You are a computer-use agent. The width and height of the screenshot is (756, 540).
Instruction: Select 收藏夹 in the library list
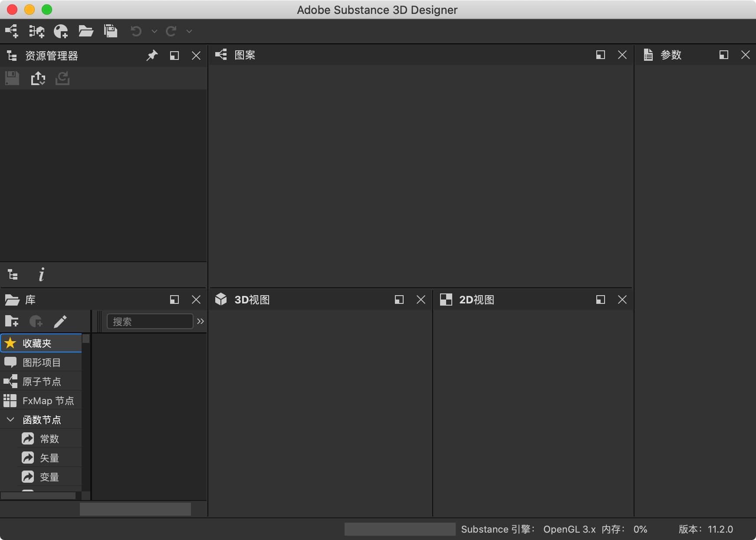pos(41,343)
